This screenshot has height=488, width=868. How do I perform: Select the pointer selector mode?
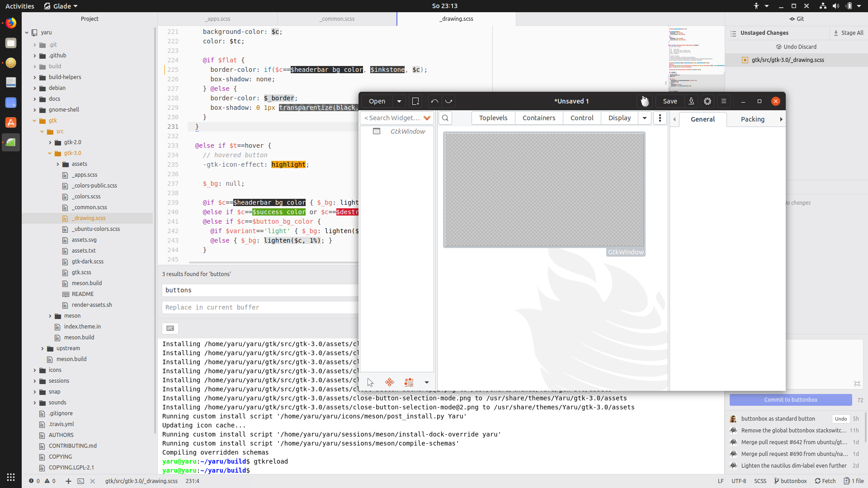[370, 383]
